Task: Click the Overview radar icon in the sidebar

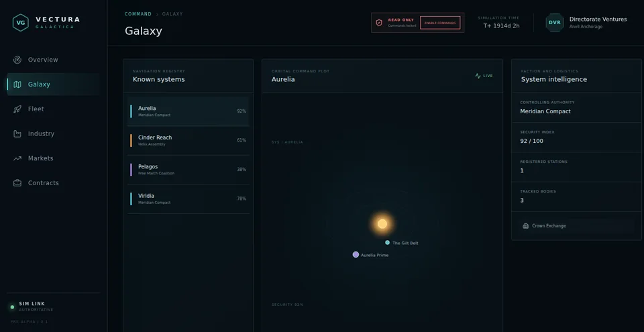Action: point(17,60)
